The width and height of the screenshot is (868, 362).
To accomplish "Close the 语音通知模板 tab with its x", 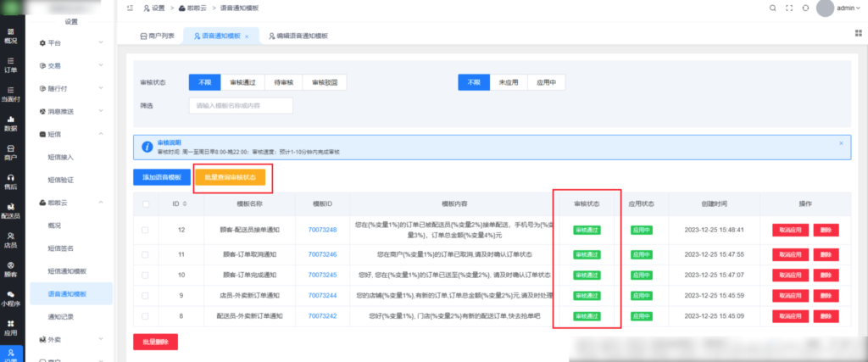I will click(x=247, y=36).
